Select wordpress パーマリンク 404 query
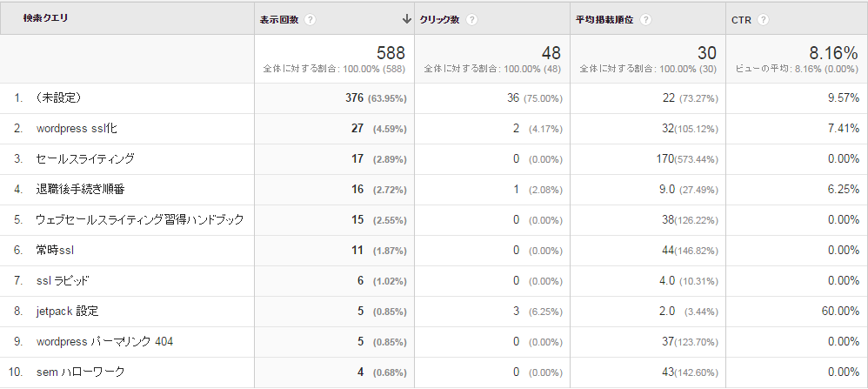The height and width of the screenshot is (389, 868). [104, 341]
